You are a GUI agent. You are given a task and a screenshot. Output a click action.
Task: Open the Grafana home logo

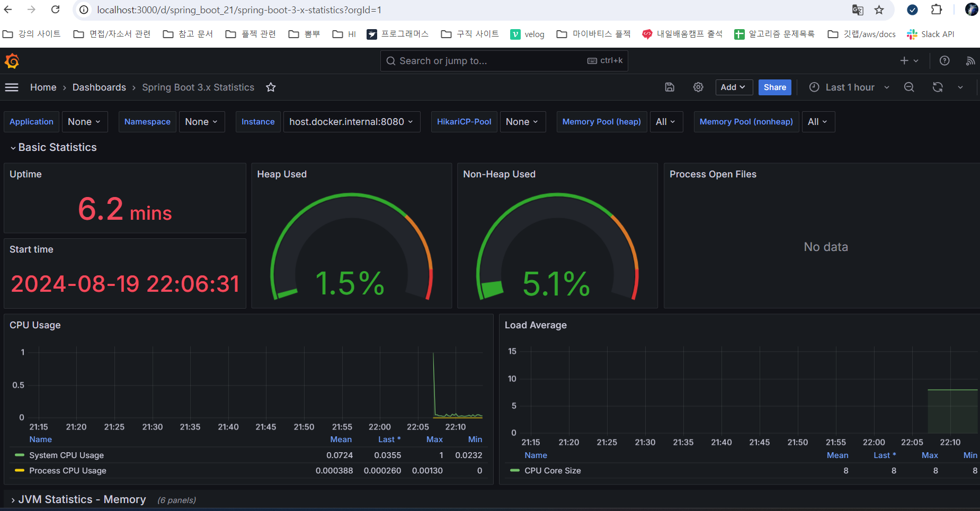tap(12, 61)
